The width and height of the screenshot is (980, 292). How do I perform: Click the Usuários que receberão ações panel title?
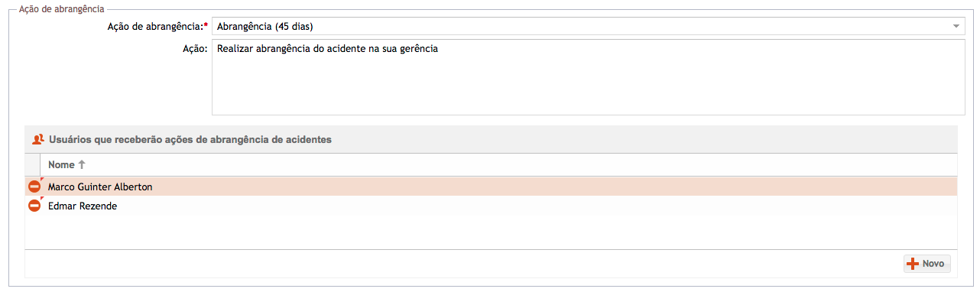click(x=190, y=140)
